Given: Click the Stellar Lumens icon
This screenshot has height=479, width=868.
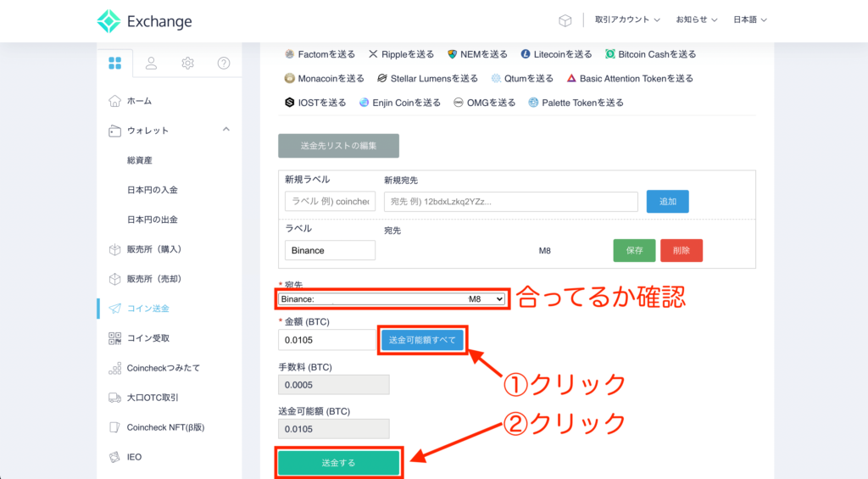Looking at the screenshot, I should click(x=382, y=79).
